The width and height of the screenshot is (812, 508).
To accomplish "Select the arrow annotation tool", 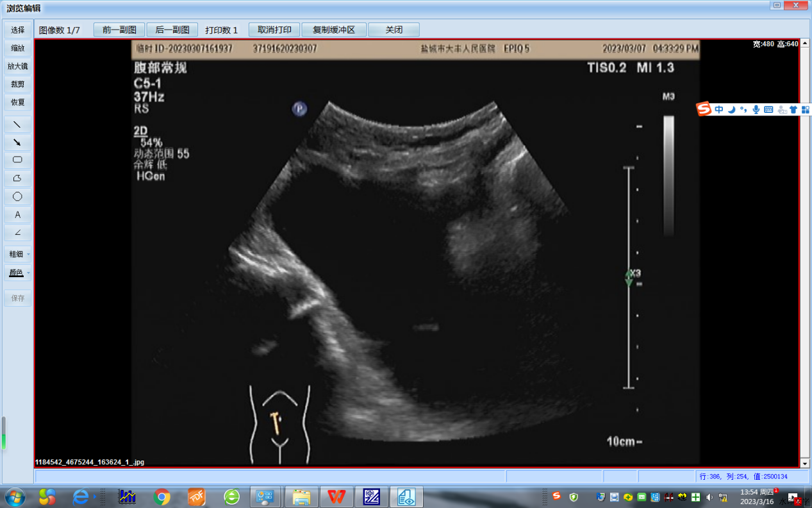I will click(x=17, y=142).
